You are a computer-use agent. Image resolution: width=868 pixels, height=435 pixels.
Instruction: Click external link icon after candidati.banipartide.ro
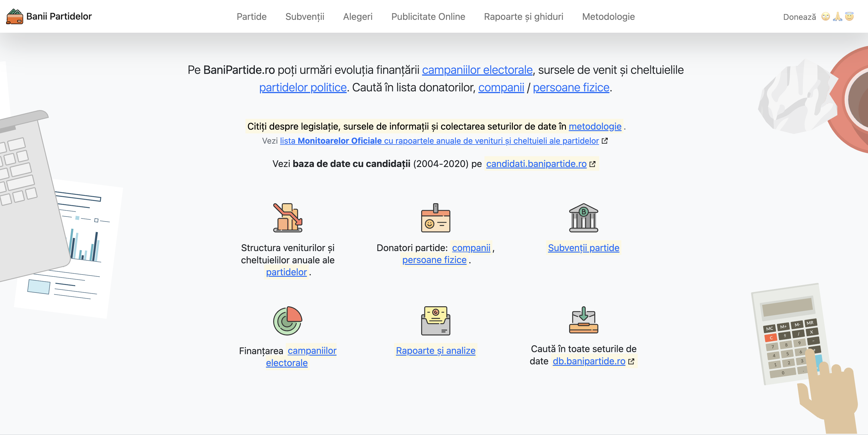592,164
